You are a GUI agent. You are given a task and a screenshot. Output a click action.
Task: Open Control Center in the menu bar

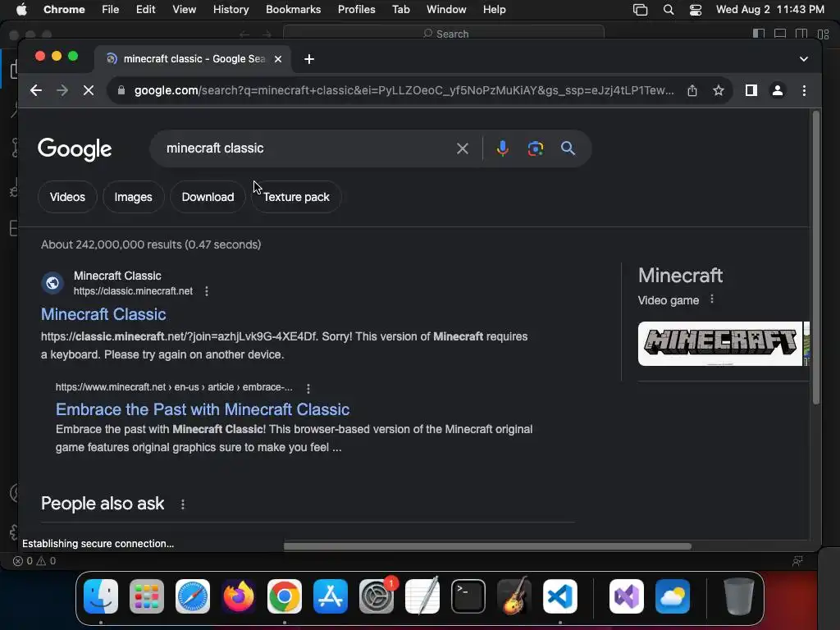pyautogui.click(x=696, y=10)
